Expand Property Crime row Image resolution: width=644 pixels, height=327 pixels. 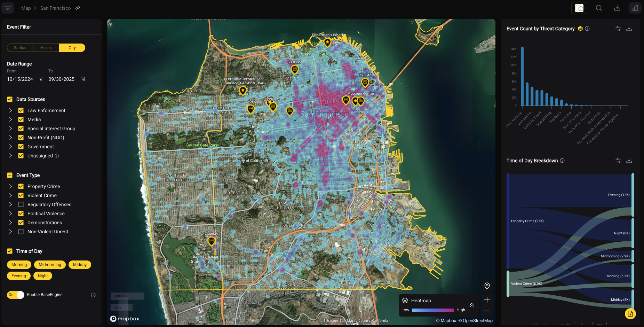point(10,186)
